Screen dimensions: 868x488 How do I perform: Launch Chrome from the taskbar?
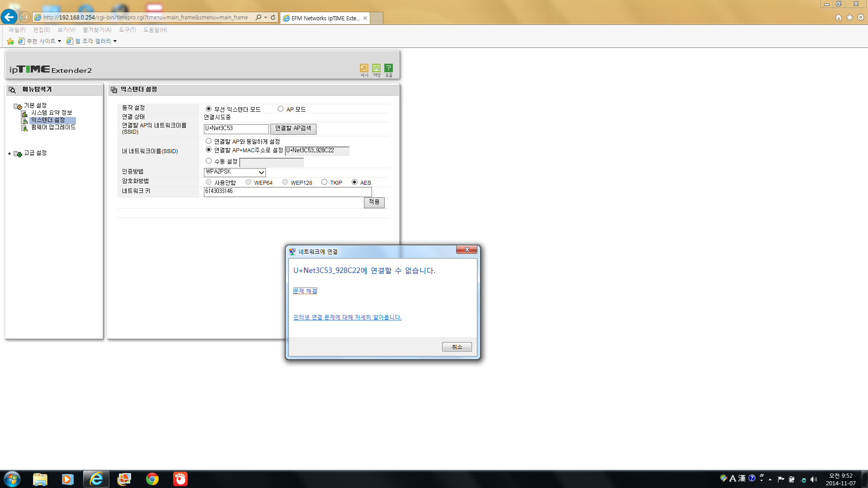(x=152, y=479)
